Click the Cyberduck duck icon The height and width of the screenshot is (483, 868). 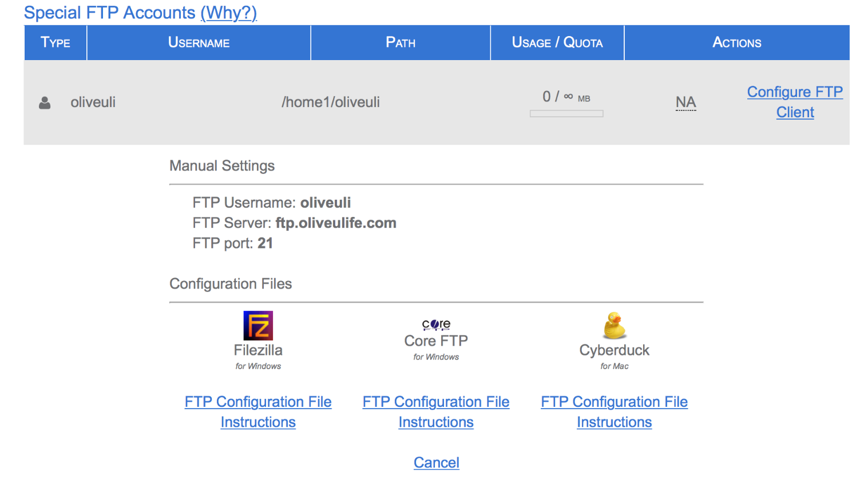click(x=614, y=326)
